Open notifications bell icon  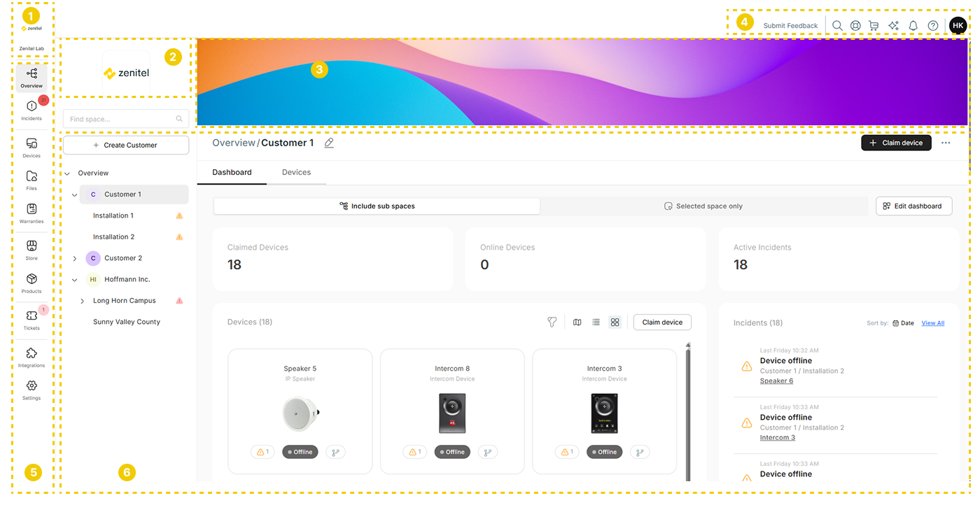[913, 26]
